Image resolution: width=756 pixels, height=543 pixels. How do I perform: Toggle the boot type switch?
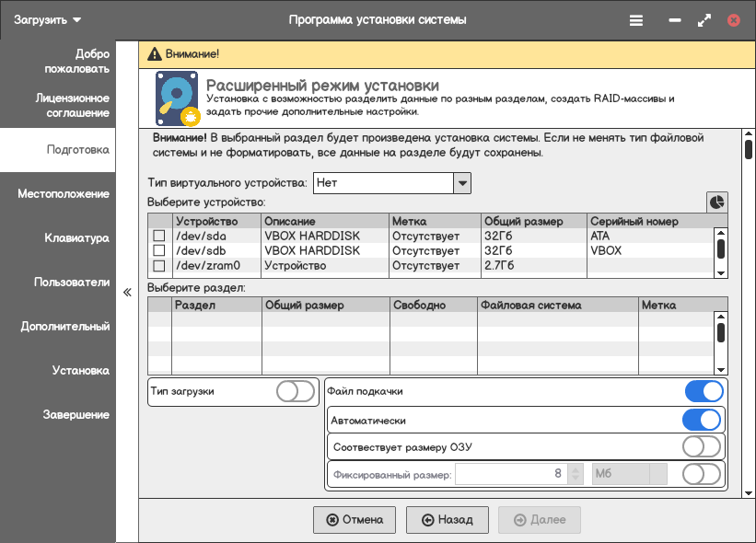pyautogui.click(x=296, y=391)
